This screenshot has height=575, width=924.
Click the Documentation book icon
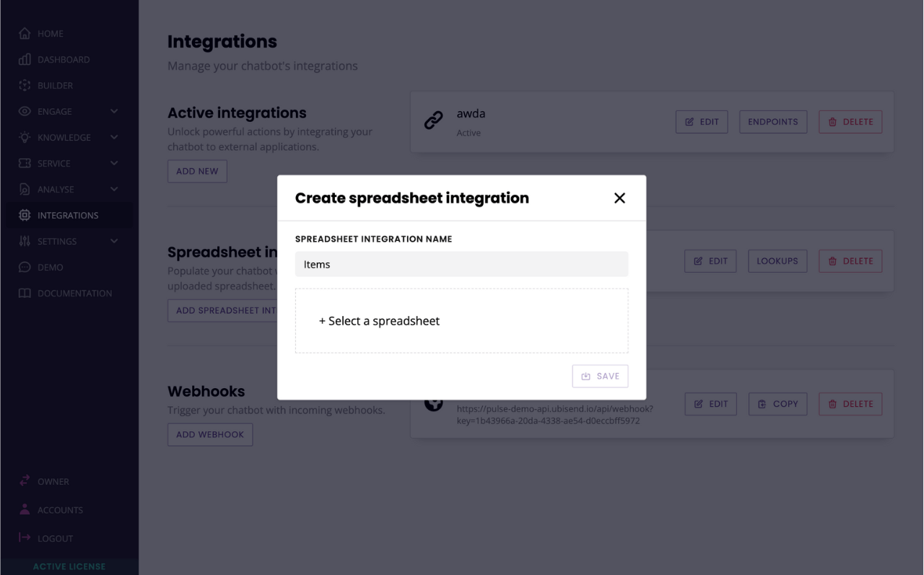click(25, 294)
